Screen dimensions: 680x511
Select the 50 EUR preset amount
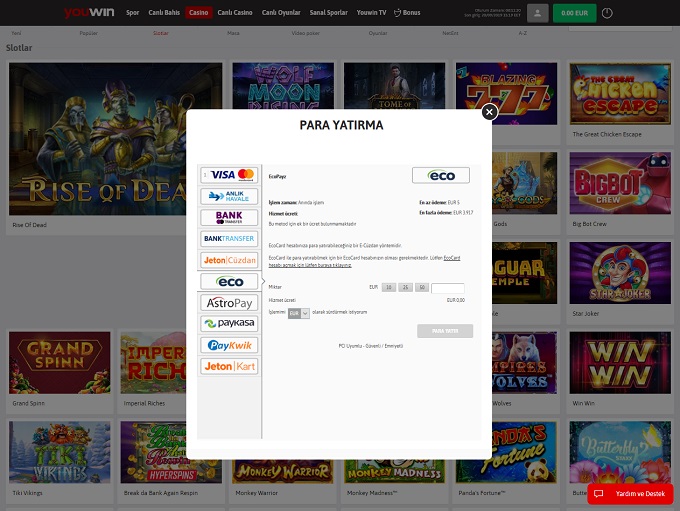(x=421, y=287)
